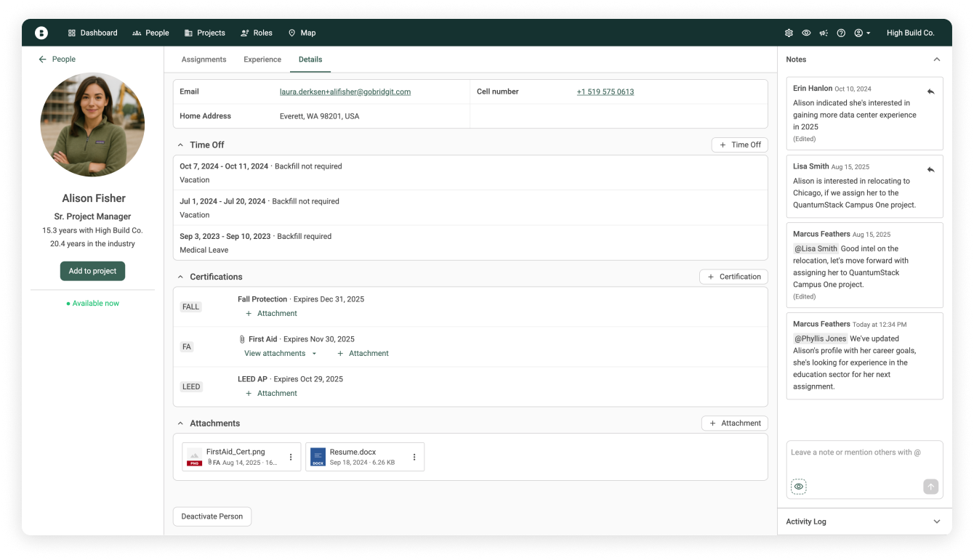The width and height of the screenshot is (974, 560).
Task: Reply to Erin Hanlon's note
Action: (930, 92)
